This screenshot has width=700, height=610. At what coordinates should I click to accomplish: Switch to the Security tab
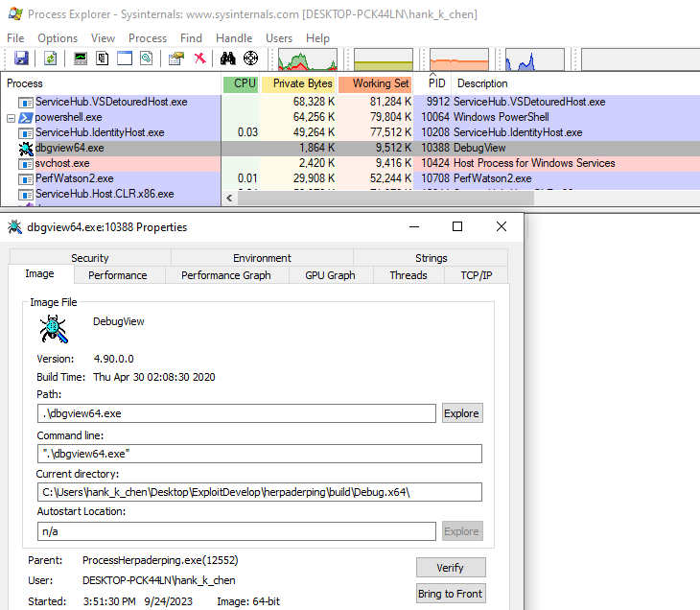click(x=90, y=258)
